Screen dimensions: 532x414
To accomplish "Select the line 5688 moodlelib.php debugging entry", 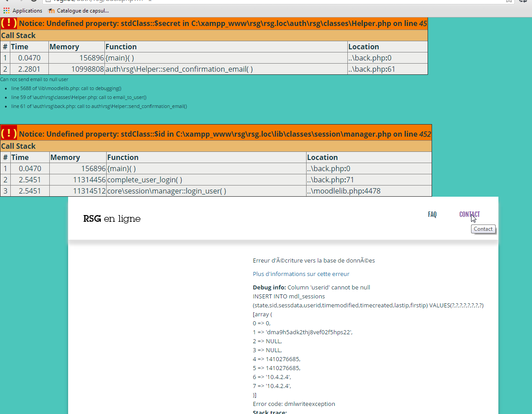I will (x=66, y=88).
